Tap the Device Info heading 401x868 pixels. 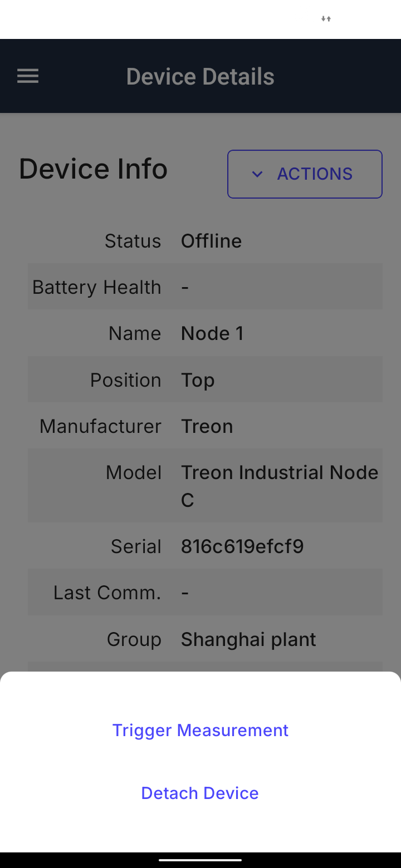93,169
